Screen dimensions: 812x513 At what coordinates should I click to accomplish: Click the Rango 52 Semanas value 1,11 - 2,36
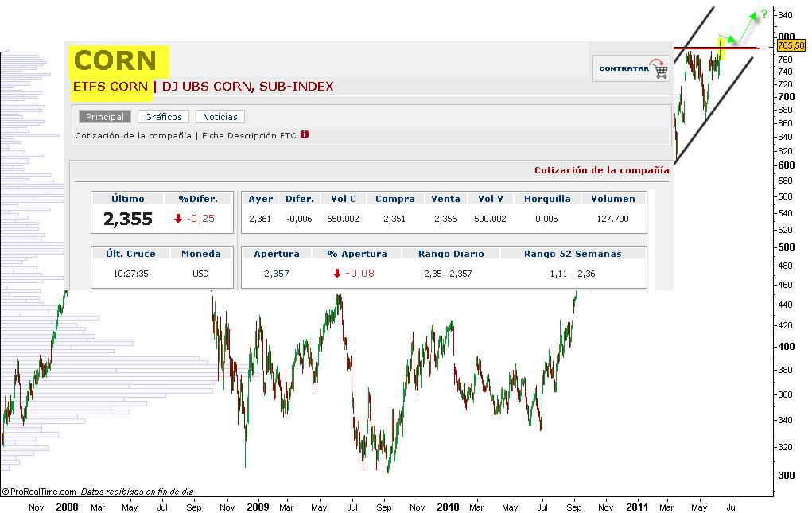coord(573,274)
